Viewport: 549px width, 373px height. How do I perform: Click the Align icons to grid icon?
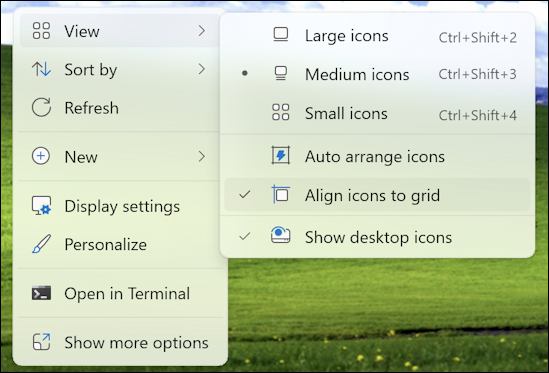point(281,194)
